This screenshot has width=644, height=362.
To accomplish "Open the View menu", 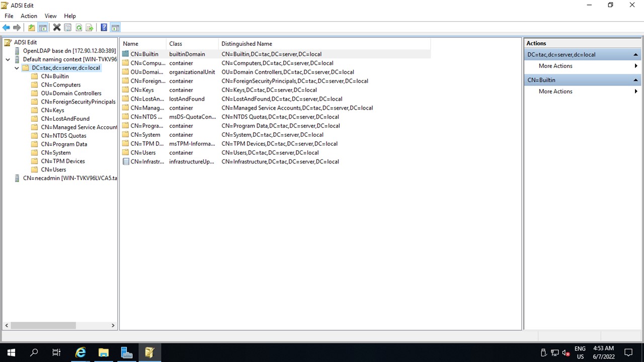I will point(50,16).
